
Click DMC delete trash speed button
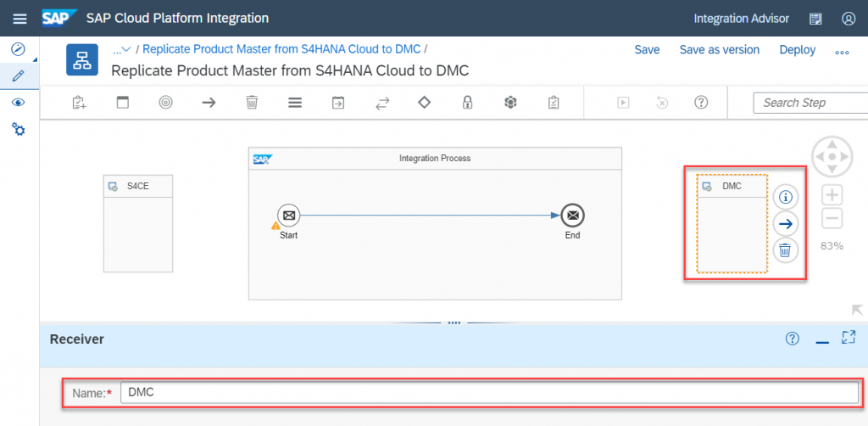[785, 251]
